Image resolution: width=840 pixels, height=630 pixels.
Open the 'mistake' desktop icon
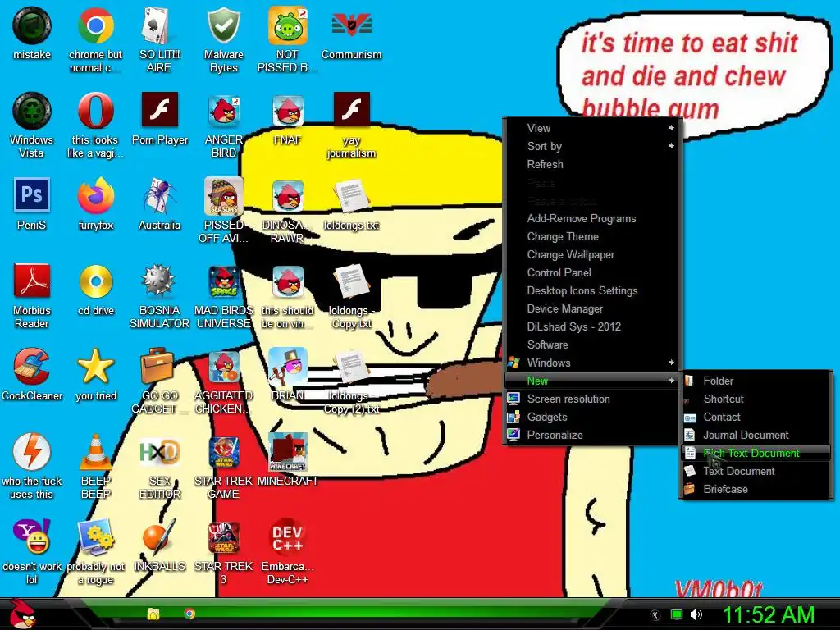[x=32, y=25]
